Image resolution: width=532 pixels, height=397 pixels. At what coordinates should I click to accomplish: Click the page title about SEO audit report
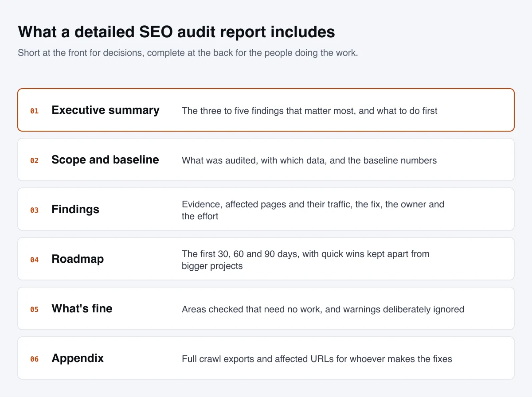[x=176, y=32]
